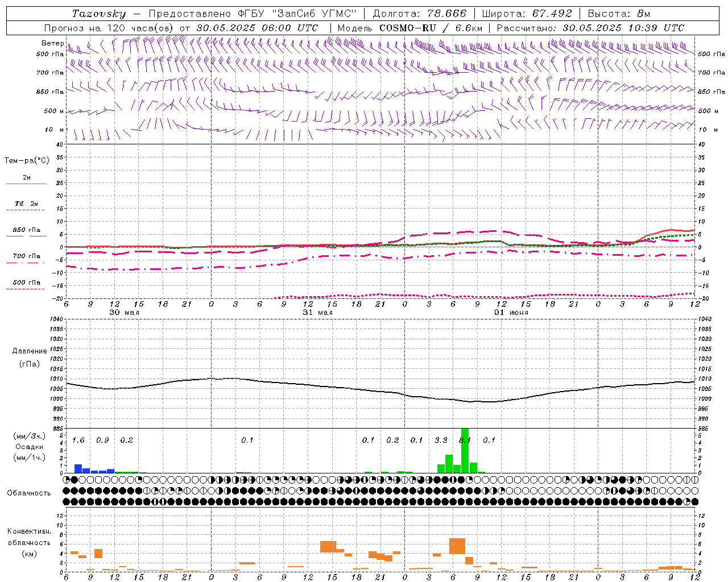This screenshot has height=582, width=728.
Task: Click the "Td 2м" dew point legend entry
Action: click(26, 203)
